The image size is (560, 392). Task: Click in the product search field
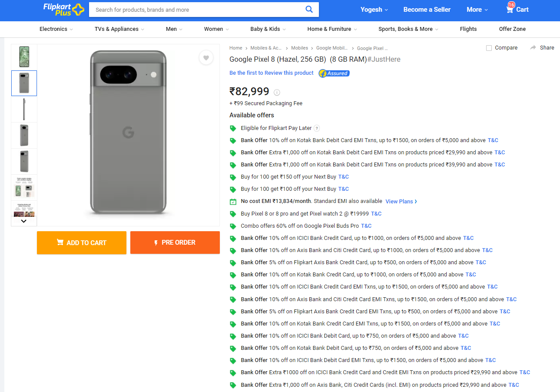tap(196, 10)
